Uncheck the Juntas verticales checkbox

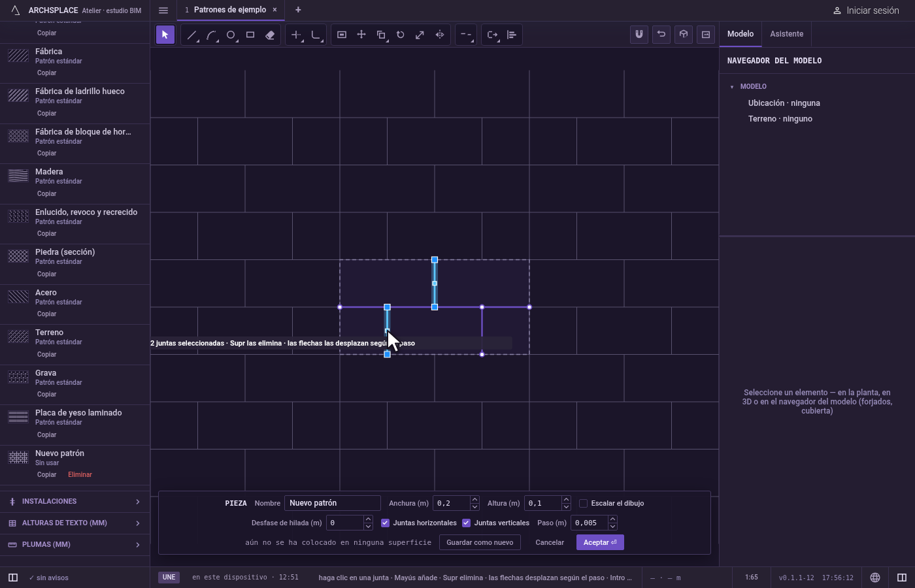click(466, 523)
